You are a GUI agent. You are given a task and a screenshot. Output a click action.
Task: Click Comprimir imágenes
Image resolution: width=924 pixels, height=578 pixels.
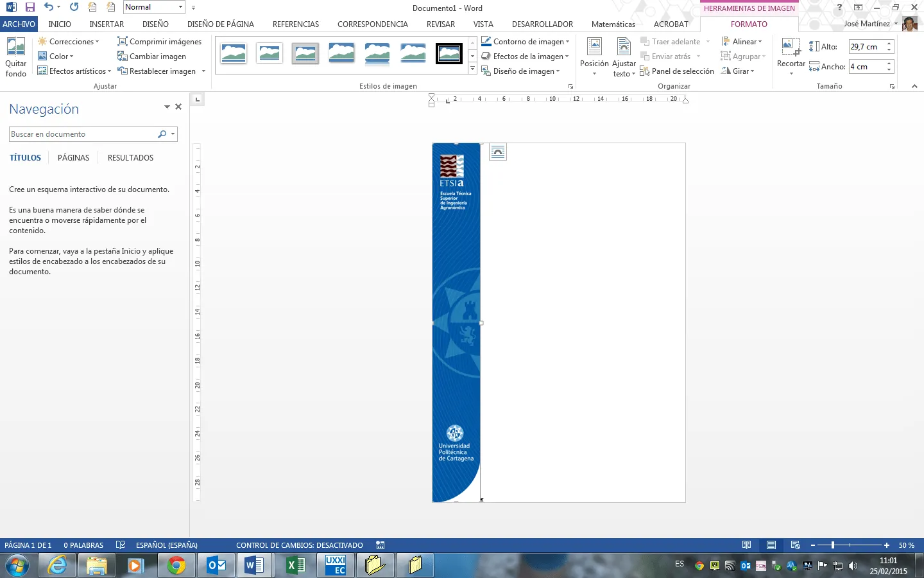coord(159,42)
